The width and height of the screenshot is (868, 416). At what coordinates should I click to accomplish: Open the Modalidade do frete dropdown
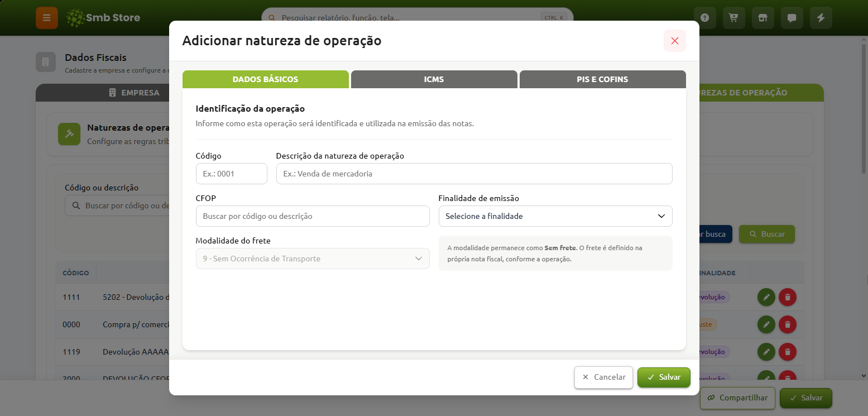click(x=313, y=259)
